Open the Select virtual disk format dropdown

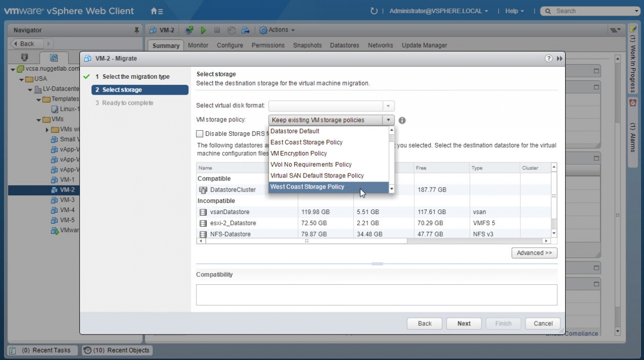pyautogui.click(x=331, y=106)
